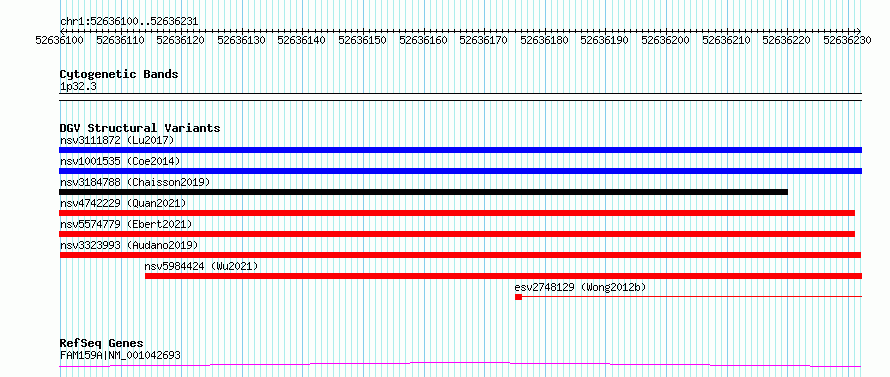This screenshot has height=377, width=890.
Task: Click ruler coordinate 52636140
Action: [302, 40]
